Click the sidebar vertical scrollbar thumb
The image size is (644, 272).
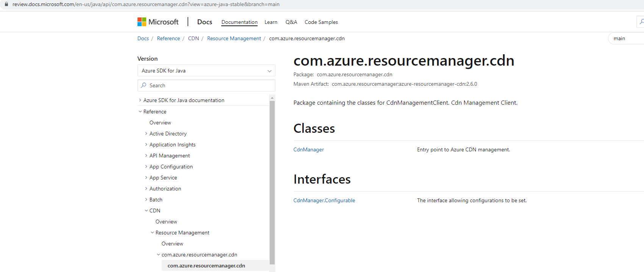tap(272, 182)
